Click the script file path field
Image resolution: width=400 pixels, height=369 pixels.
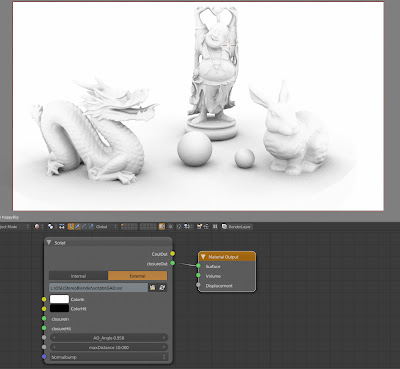coord(98,287)
